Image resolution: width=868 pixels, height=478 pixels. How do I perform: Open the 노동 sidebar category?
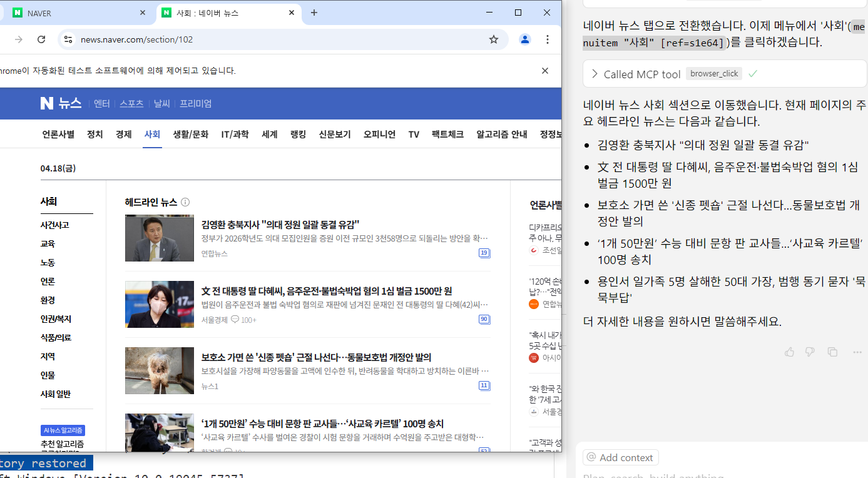pos(48,262)
